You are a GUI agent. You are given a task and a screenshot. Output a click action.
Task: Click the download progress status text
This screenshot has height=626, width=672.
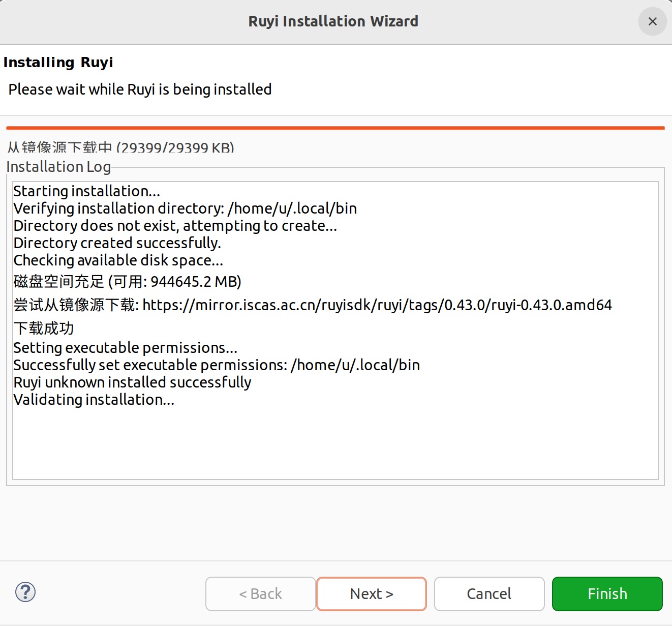click(x=120, y=147)
